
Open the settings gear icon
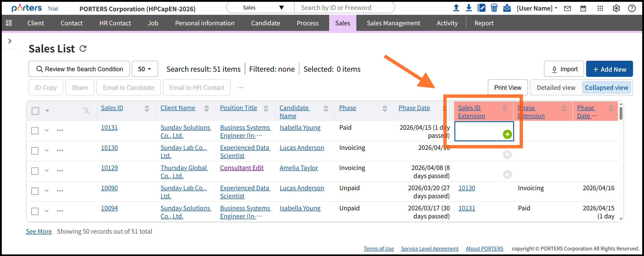(x=616, y=9)
